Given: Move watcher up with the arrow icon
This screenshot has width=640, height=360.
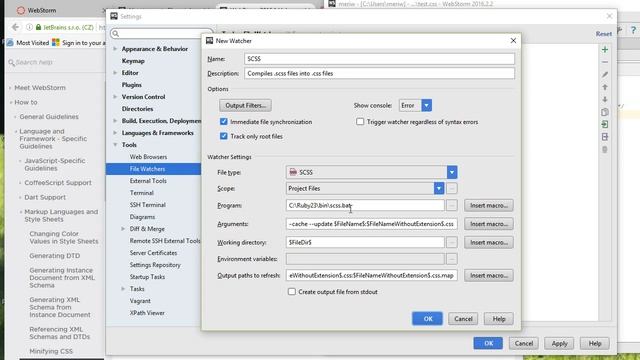Looking at the screenshot, I should click(605, 87).
